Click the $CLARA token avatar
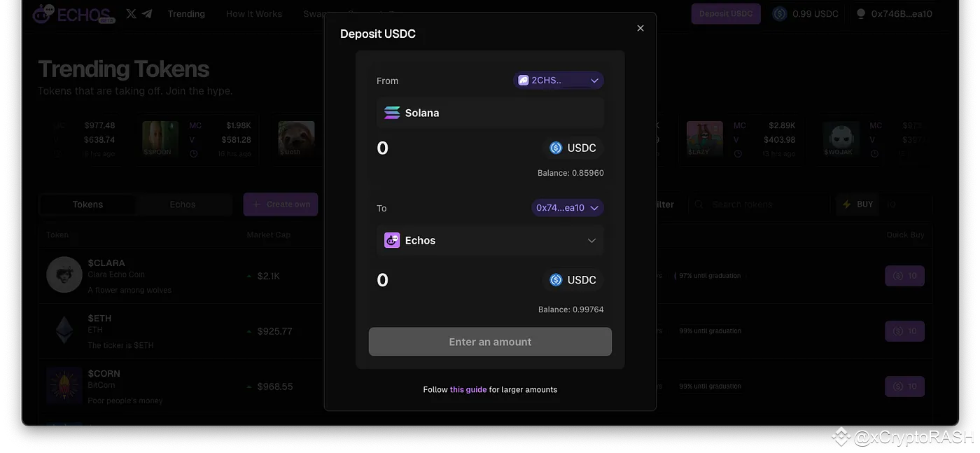The width and height of the screenshot is (980, 453). [x=64, y=275]
